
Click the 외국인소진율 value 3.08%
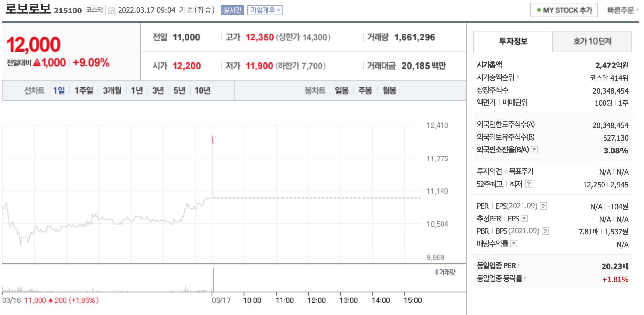tap(616, 150)
